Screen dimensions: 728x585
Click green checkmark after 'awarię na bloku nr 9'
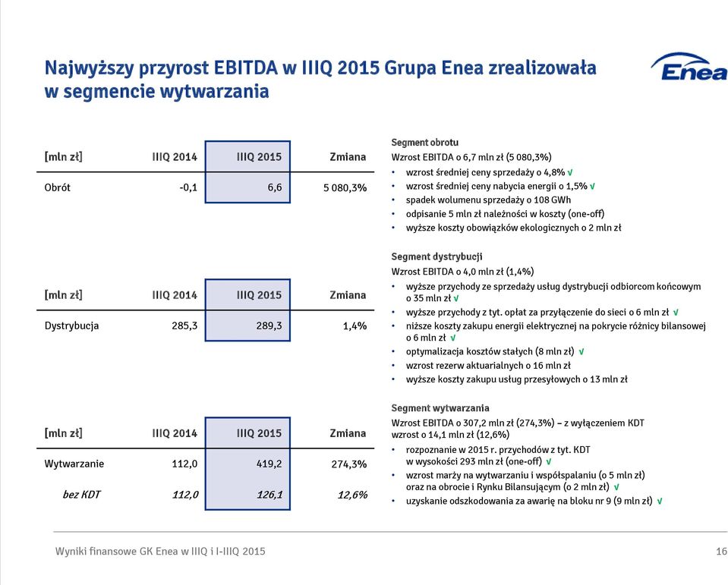click(x=659, y=501)
